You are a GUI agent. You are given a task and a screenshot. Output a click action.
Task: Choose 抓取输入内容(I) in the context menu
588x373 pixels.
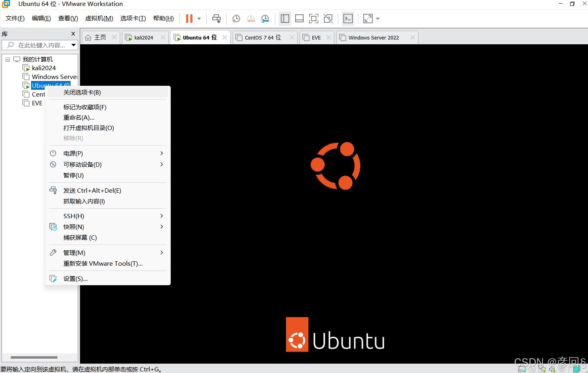point(108,201)
